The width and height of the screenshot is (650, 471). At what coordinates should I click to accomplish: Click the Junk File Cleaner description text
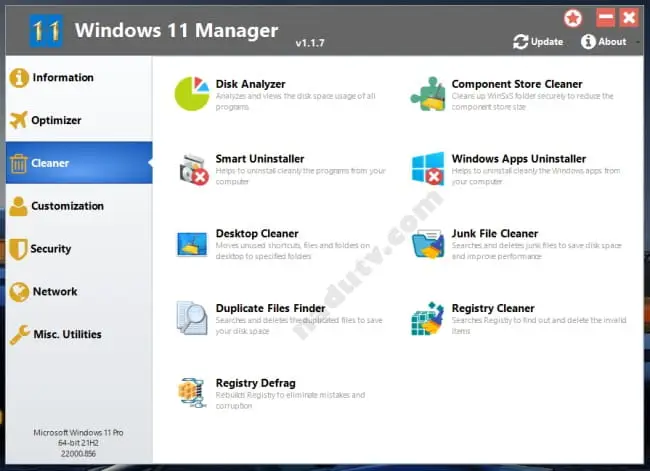click(x=536, y=250)
